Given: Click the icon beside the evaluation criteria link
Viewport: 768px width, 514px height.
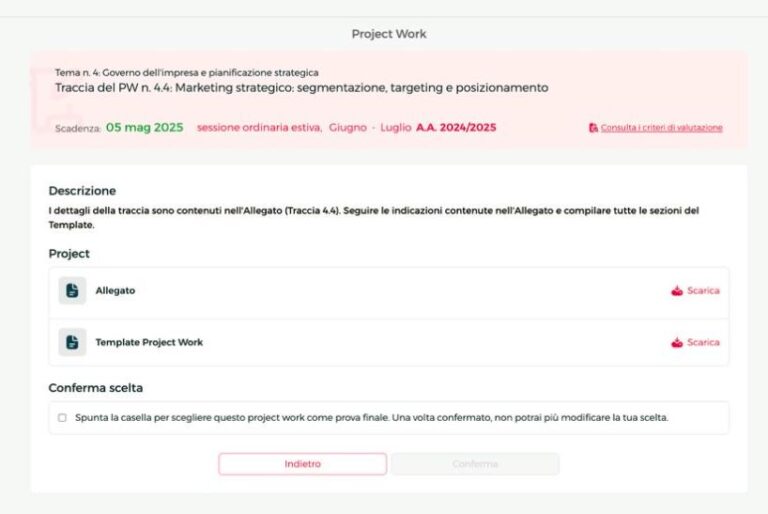Looking at the screenshot, I should 593,128.
